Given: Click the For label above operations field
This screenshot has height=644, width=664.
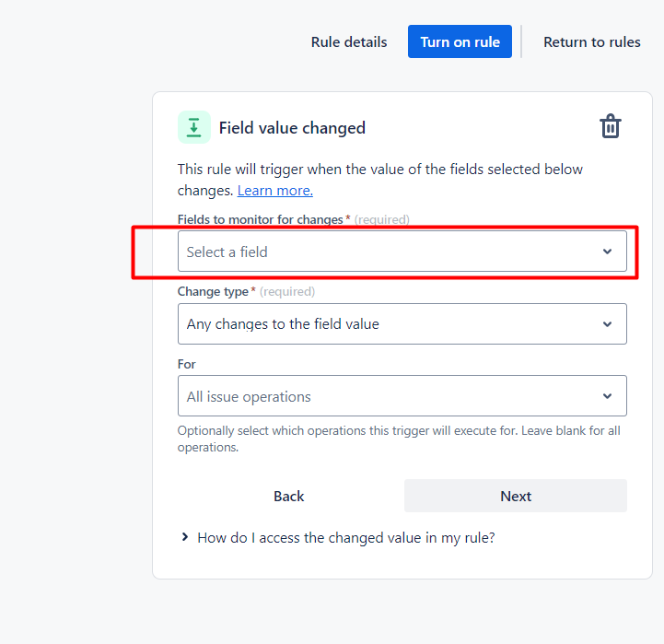Looking at the screenshot, I should [x=186, y=364].
